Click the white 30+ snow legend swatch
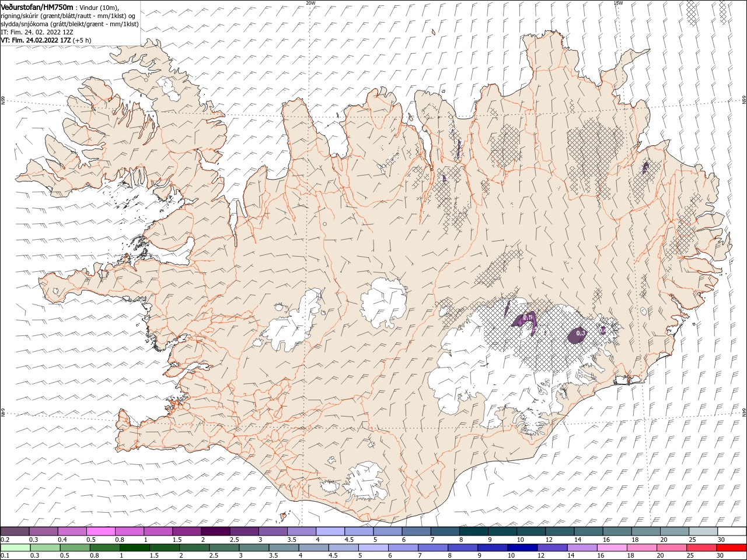The width and height of the screenshot is (747, 560). point(731,531)
